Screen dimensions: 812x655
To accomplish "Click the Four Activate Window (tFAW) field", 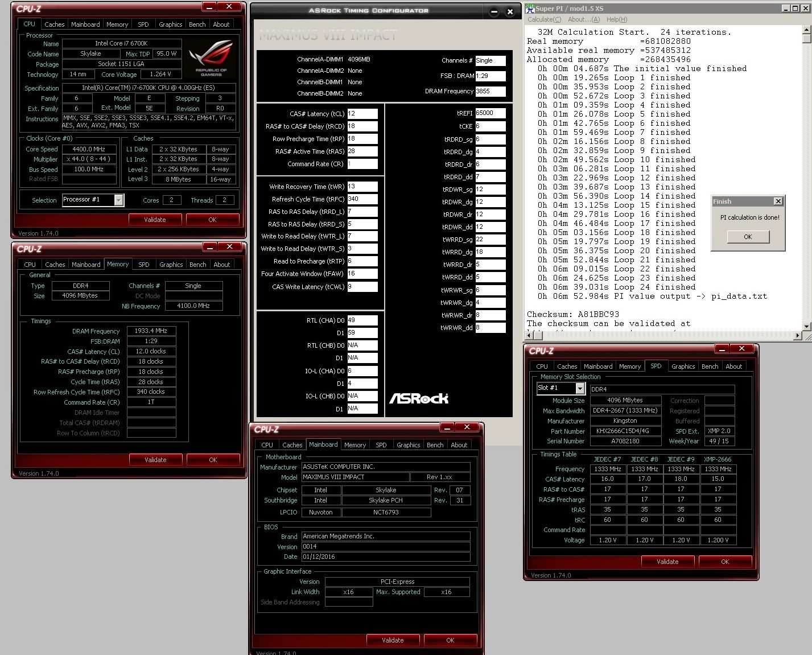I will coord(362,274).
